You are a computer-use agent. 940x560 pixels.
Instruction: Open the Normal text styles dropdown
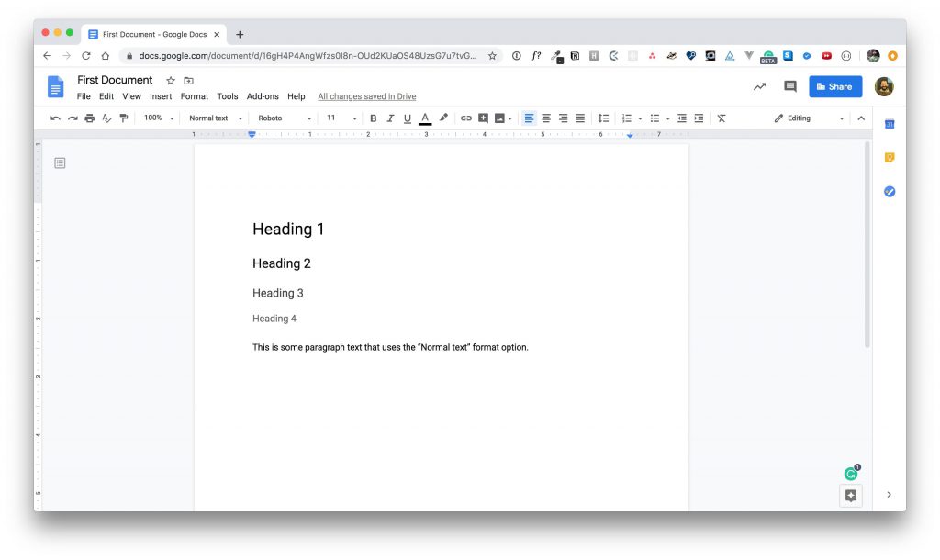pyautogui.click(x=213, y=118)
